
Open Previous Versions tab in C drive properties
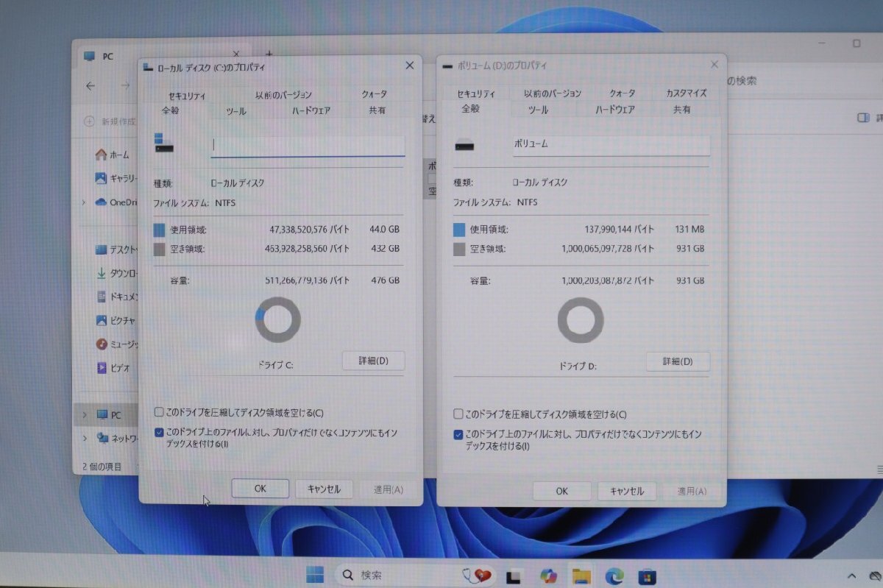(x=283, y=95)
